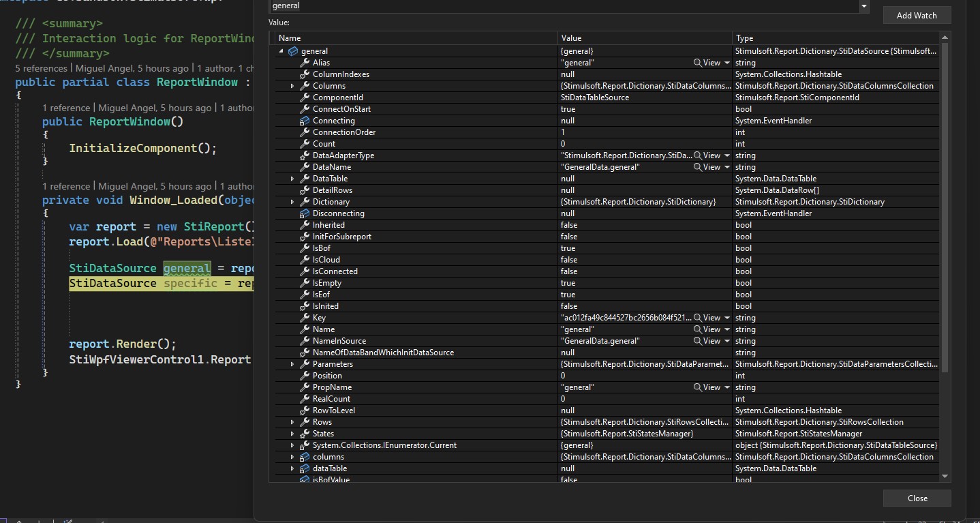The height and width of the screenshot is (523, 980).
Task: Click the System.Collections.Hashtable type of ColumnIndexes
Action: 788,74
